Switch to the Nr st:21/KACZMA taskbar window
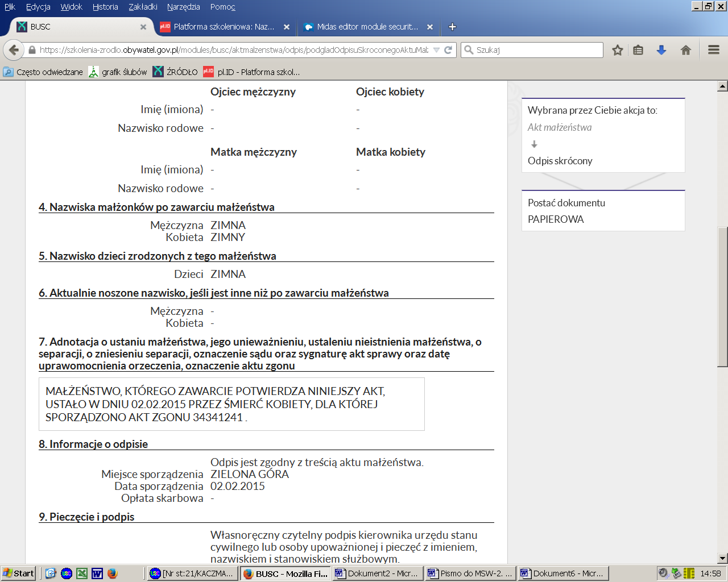The width and height of the screenshot is (728, 582). point(192,573)
